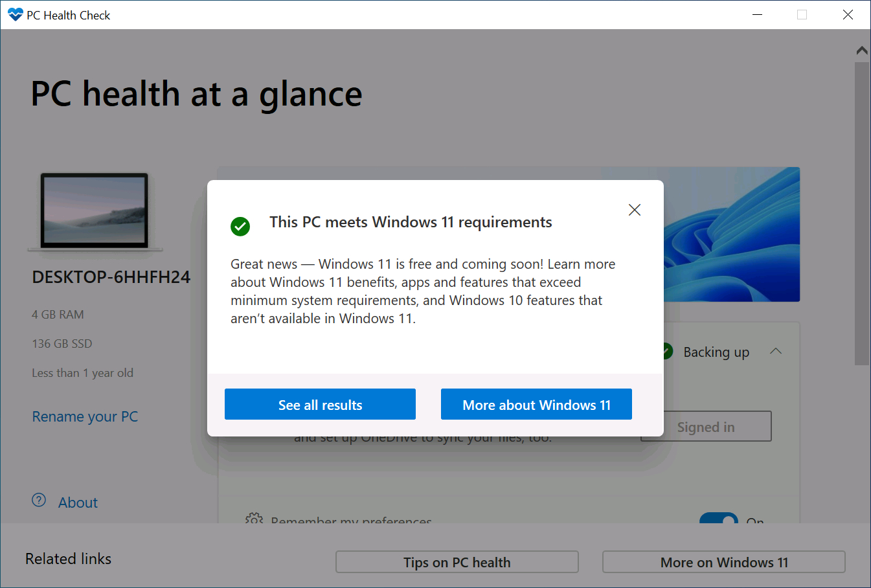Click Tips on PC health button
Image resolution: width=871 pixels, height=588 pixels.
coord(457,562)
